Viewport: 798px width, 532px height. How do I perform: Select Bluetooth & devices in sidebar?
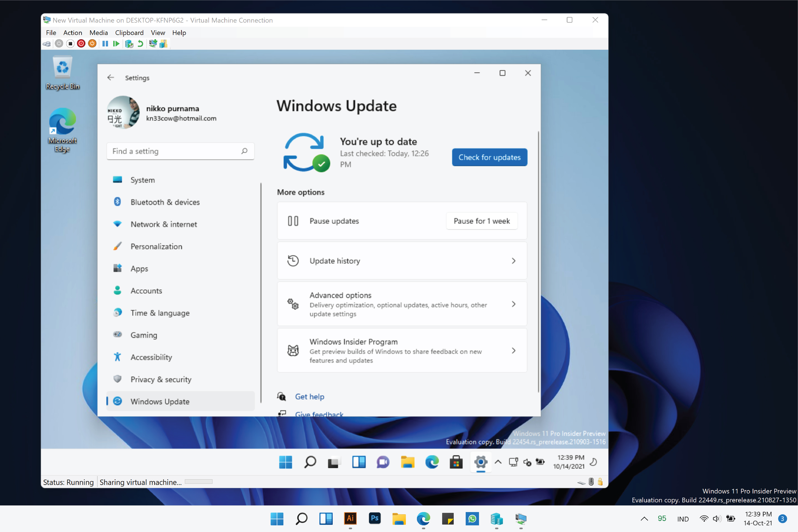(180, 202)
